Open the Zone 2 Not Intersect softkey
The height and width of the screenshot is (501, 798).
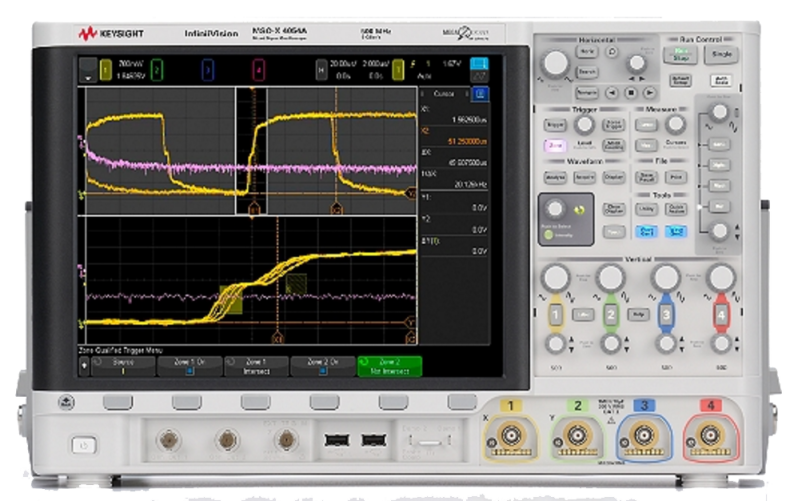click(389, 366)
